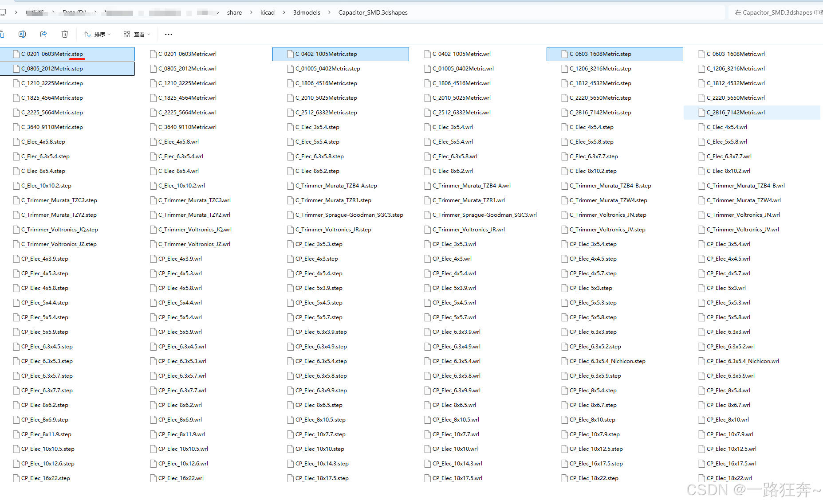Click the Rename icon in the toolbar
Screen dimensions: 823x504
tap(22, 34)
